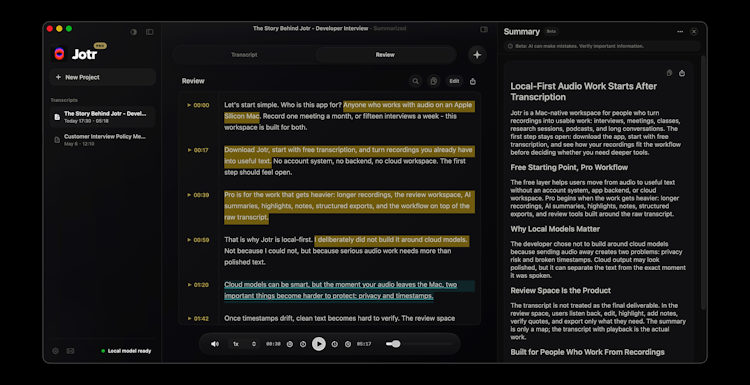
Task: Adjust the playback progress slider
Action: click(419, 344)
